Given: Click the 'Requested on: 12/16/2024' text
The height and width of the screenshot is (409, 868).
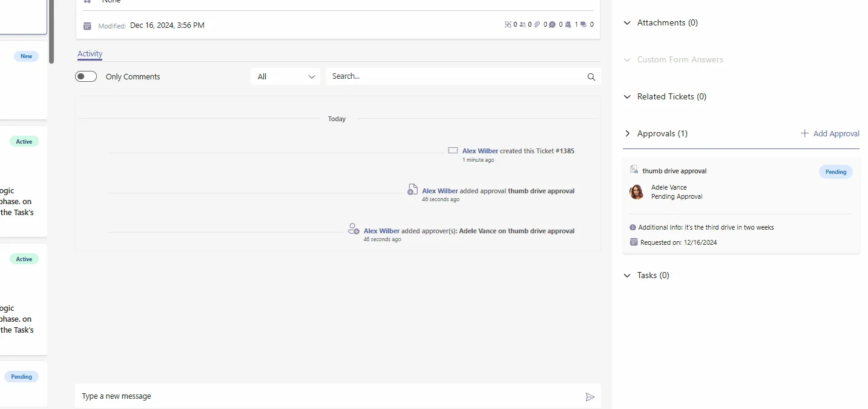Looking at the screenshot, I should tap(679, 242).
